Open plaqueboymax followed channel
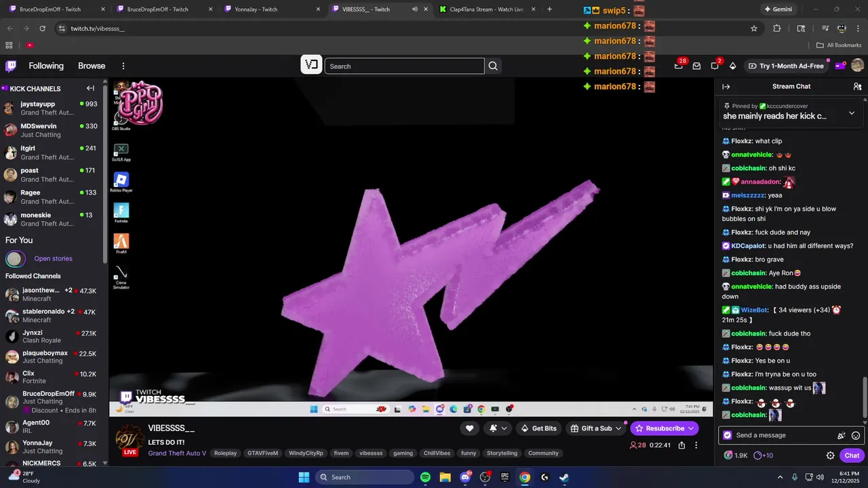 click(x=51, y=357)
